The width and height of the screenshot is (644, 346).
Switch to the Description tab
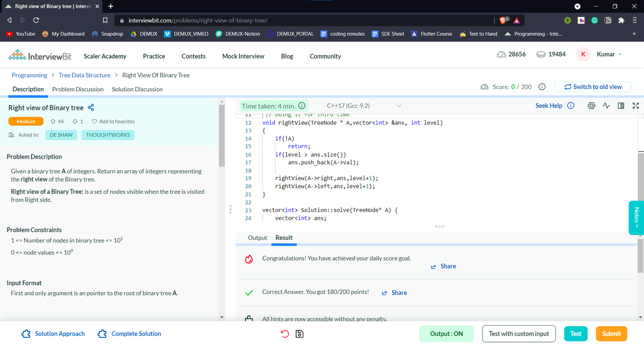(x=28, y=89)
